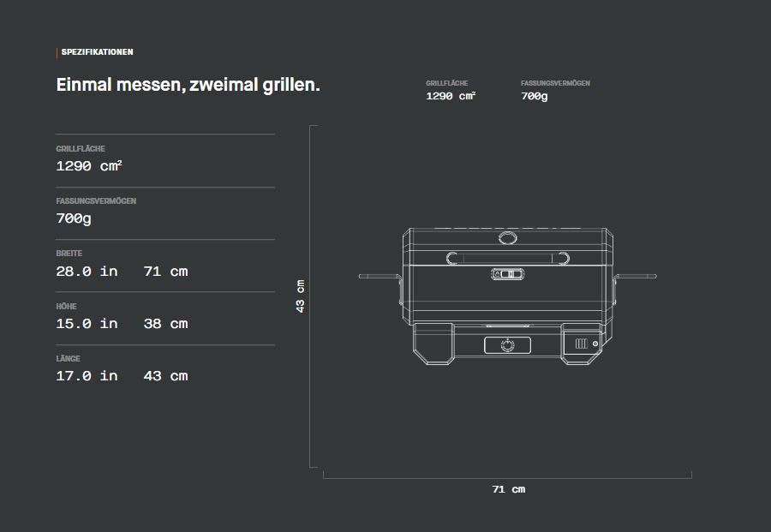Image resolution: width=771 pixels, height=532 pixels.
Task: Click the 71 cm label beneath the diagram
Action: [508, 489]
